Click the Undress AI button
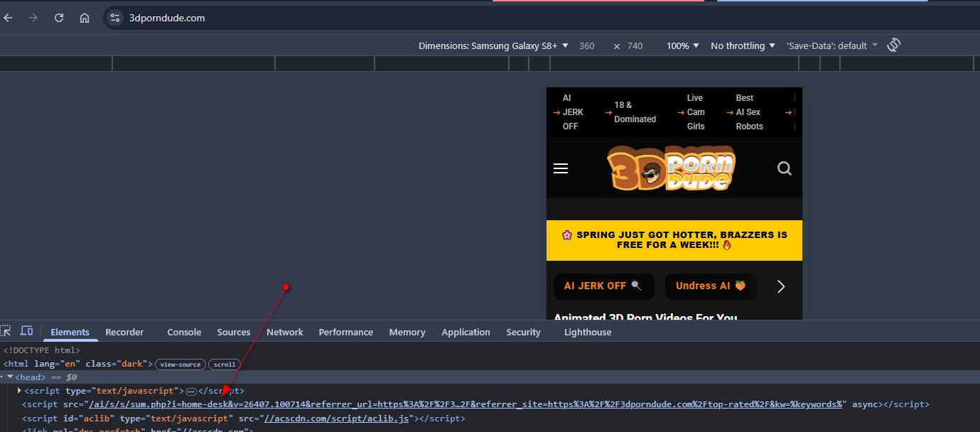The width and height of the screenshot is (980, 432). tap(711, 286)
